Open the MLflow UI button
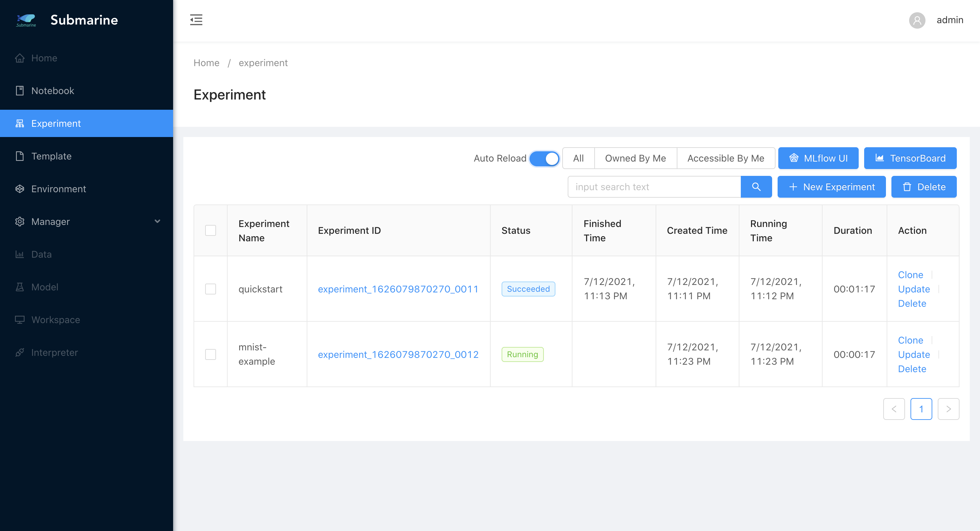The width and height of the screenshot is (980, 531). [x=818, y=158]
